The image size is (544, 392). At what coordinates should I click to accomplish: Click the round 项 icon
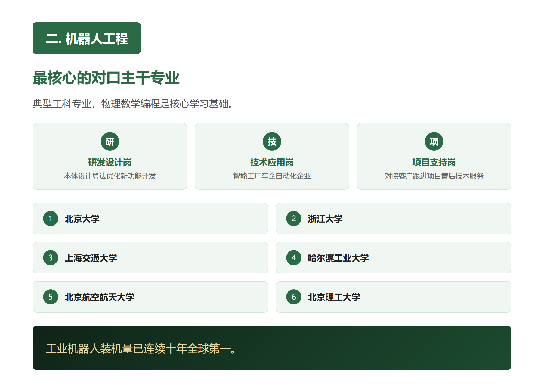434,141
